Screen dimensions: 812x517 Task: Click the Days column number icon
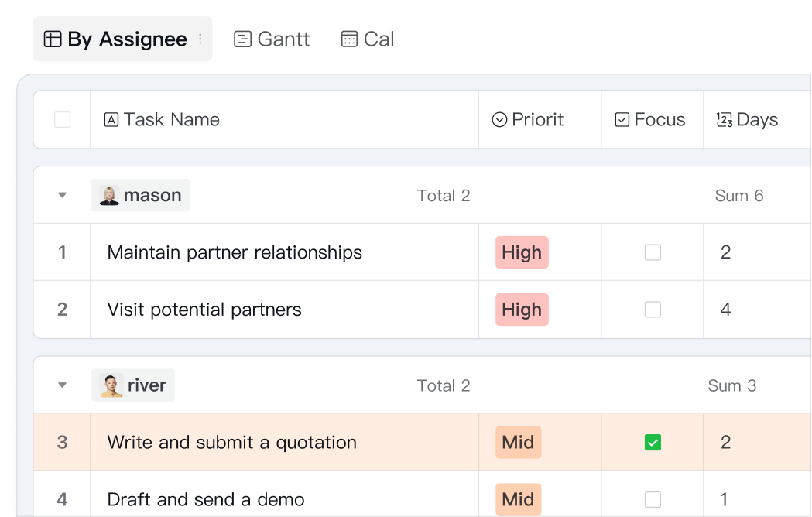725,120
